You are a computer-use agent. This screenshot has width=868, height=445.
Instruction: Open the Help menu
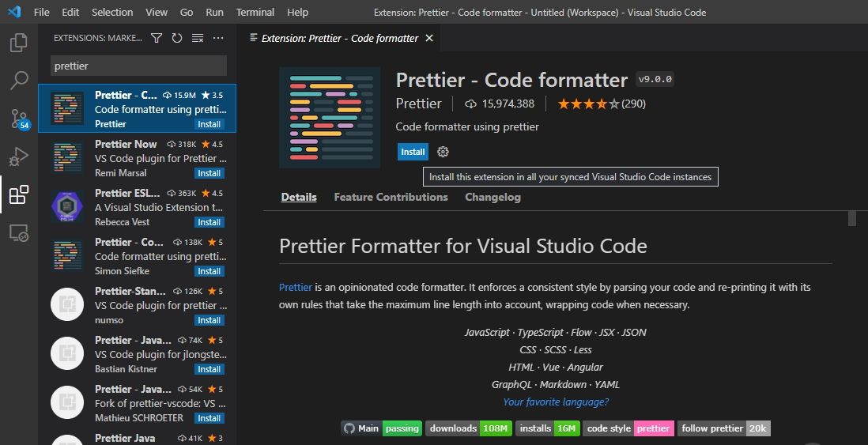298,12
